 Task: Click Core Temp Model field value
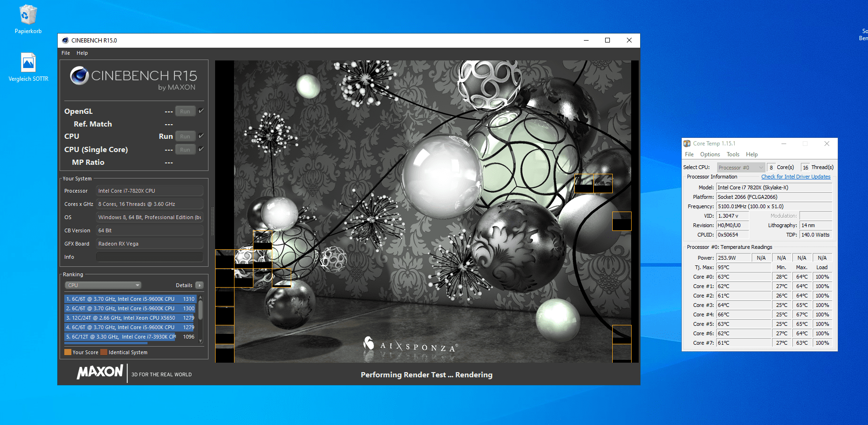click(774, 187)
